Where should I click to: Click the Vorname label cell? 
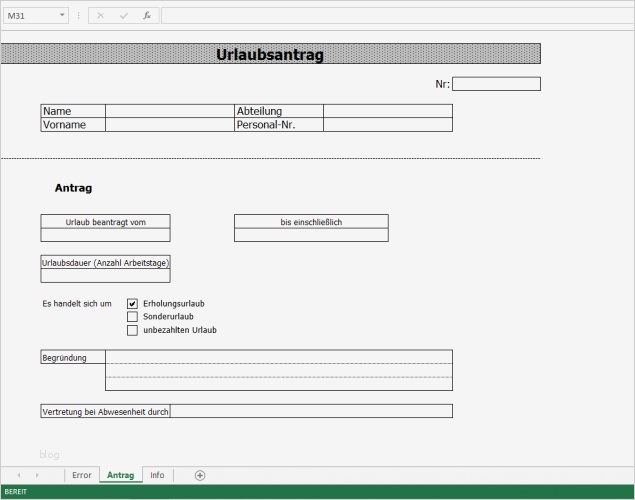pos(73,125)
